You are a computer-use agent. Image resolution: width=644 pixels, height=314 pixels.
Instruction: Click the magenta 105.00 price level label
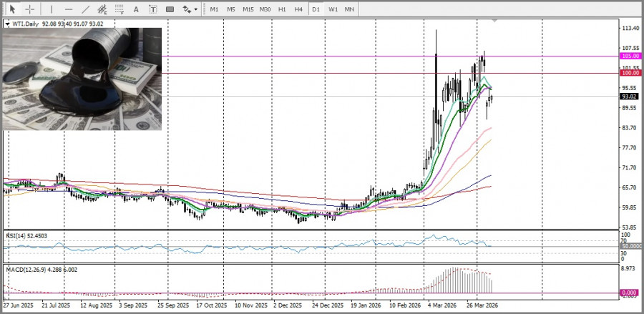pyautogui.click(x=630, y=56)
